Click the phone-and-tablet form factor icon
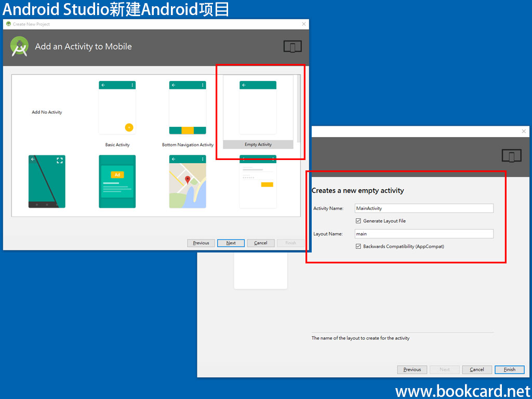 [292, 46]
